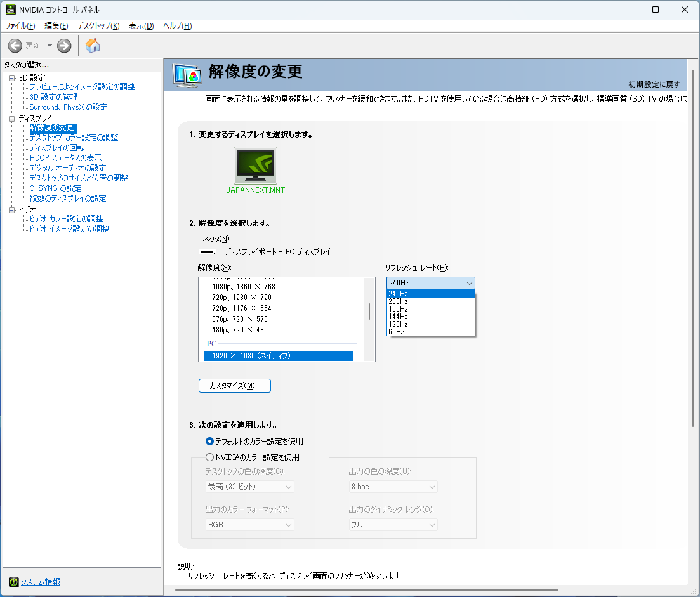Open 出力の色の深度 8 bpc dropdown
The width and height of the screenshot is (700, 597).
(x=393, y=487)
